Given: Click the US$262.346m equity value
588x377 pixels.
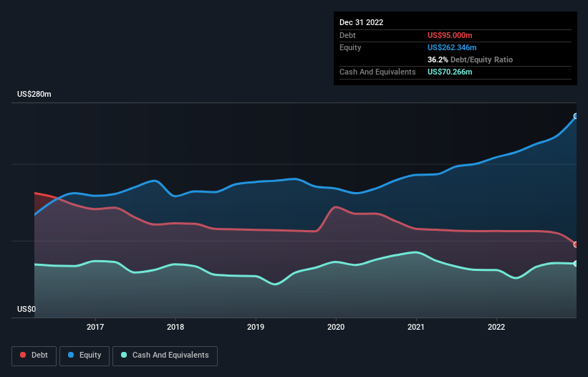Looking at the screenshot, I should click(452, 47).
